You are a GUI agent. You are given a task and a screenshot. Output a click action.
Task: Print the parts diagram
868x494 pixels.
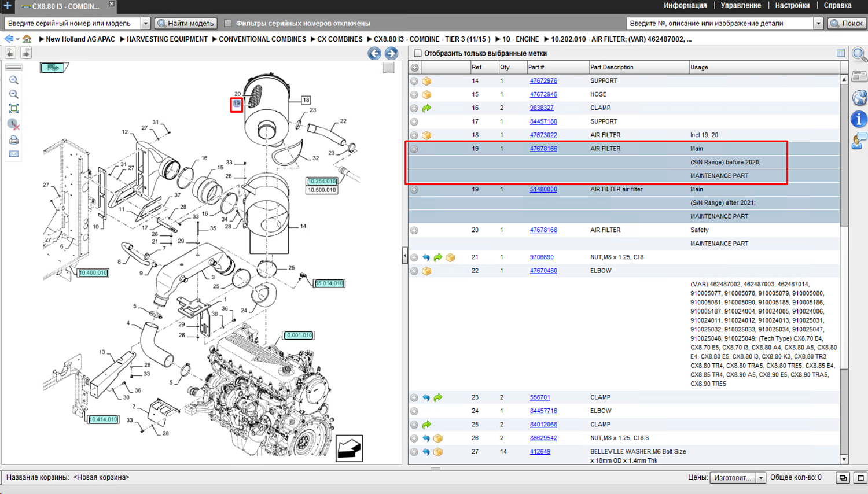tap(14, 140)
